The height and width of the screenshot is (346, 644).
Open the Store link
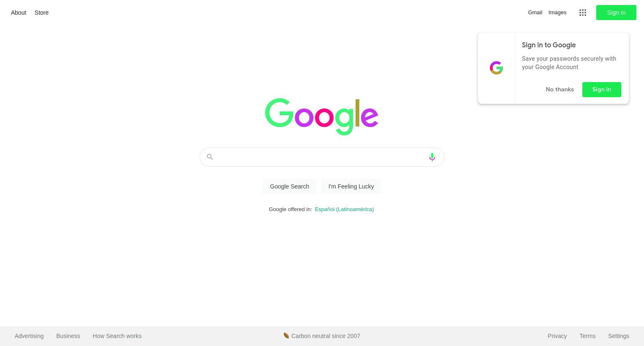42,13
